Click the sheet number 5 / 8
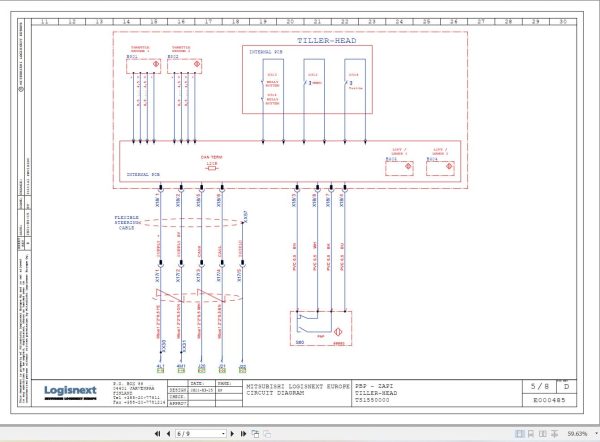The width and height of the screenshot is (600, 442). (x=540, y=387)
